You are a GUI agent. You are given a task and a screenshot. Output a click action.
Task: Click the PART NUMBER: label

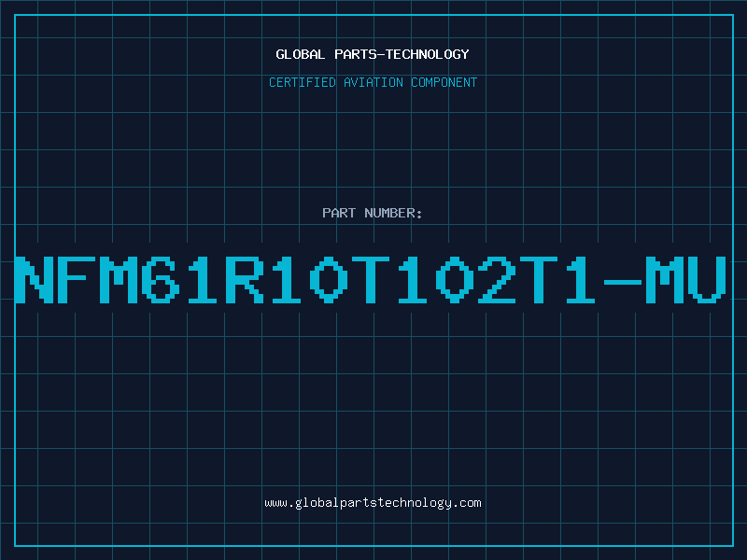point(373,213)
